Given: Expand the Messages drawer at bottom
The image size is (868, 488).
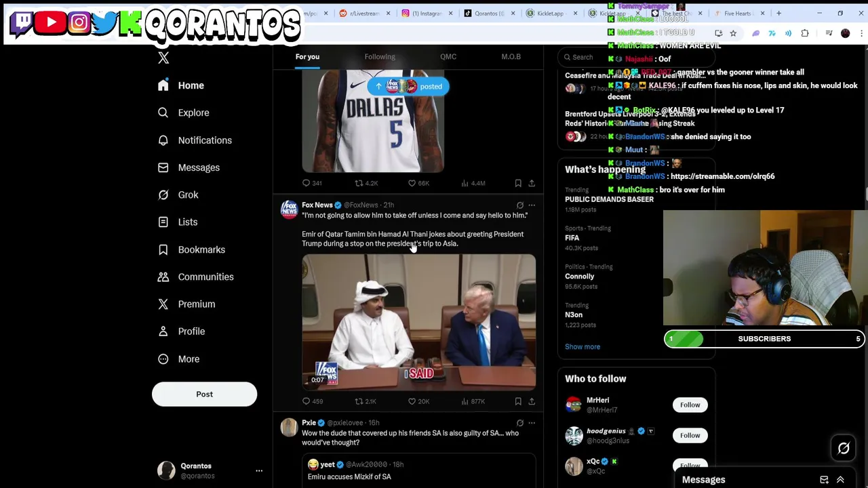Looking at the screenshot, I should [840, 480].
